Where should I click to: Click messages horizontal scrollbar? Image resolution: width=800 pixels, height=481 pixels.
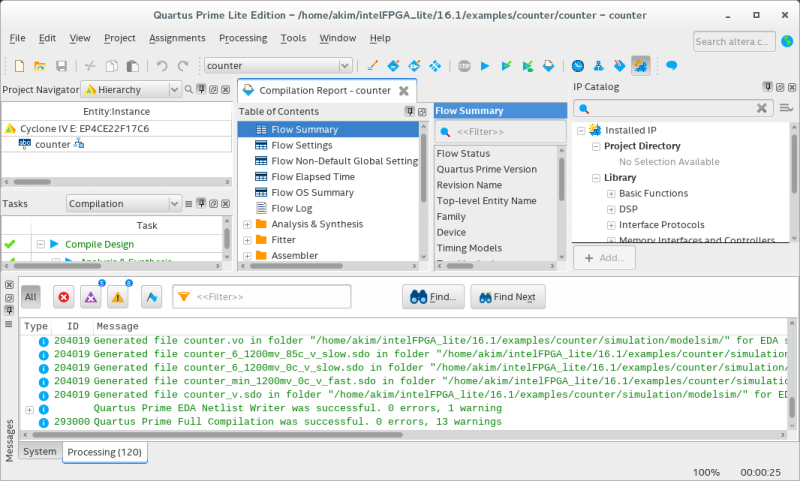pos(217,435)
